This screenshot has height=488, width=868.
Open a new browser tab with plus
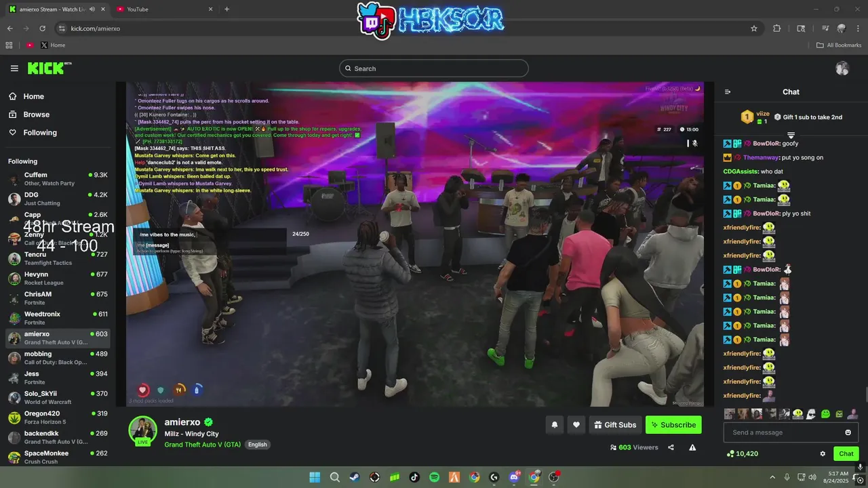pyautogui.click(x=226, y=9)
